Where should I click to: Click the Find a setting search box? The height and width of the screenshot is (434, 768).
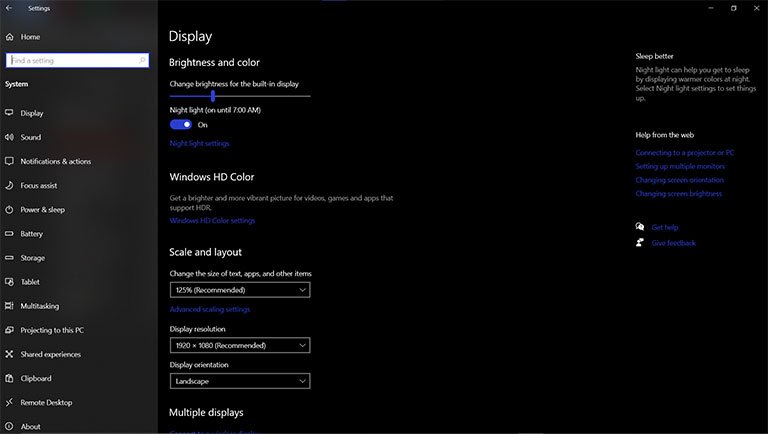click(x=77, y=60)
